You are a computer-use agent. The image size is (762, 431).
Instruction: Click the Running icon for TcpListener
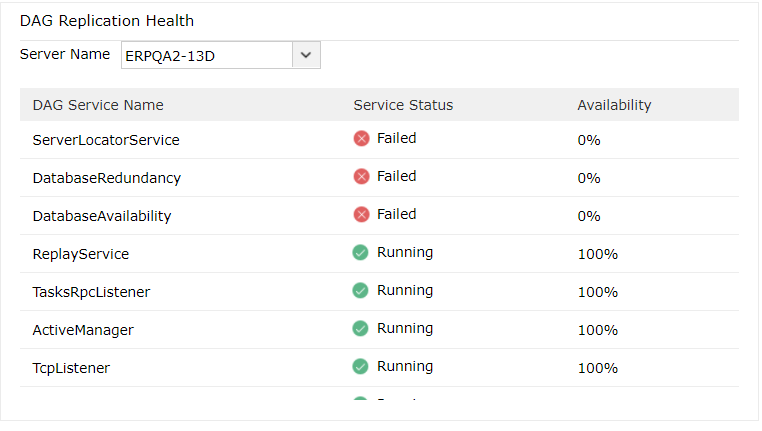point(361,367)
